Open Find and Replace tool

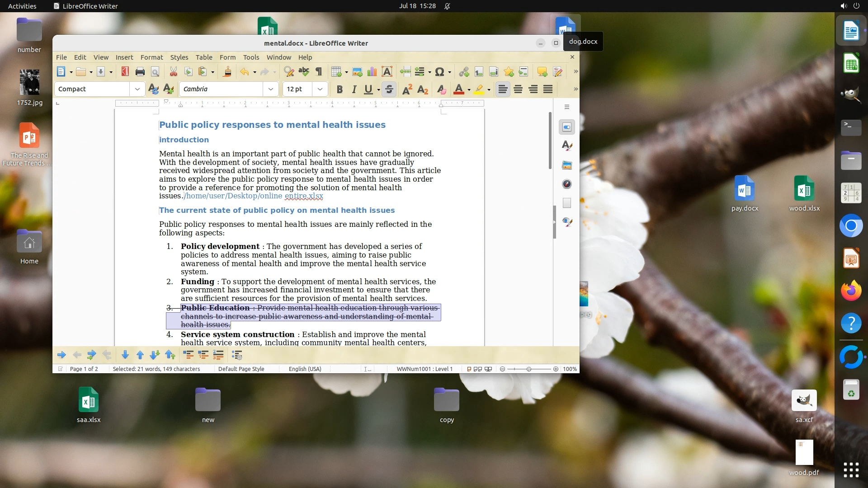point(288,72)
